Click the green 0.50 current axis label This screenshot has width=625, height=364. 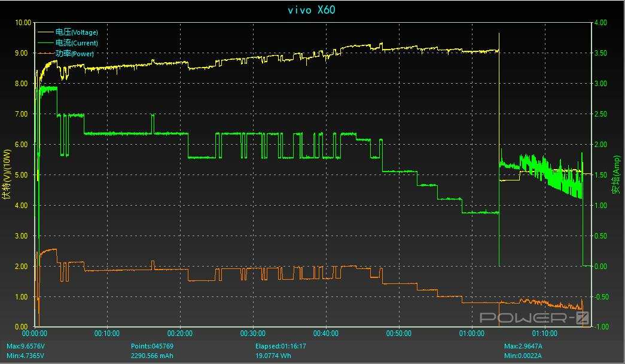600,235
